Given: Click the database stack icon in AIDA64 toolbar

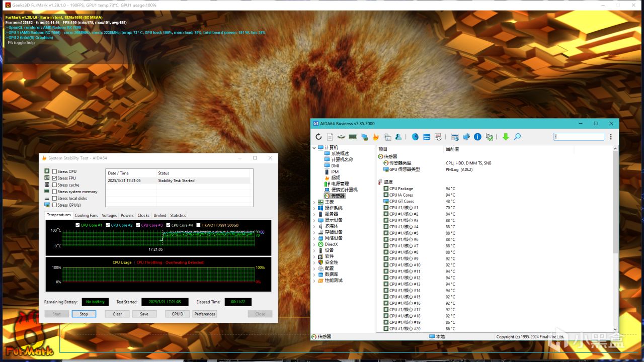Looking at the screenshot, I should (x=427, y=137).
